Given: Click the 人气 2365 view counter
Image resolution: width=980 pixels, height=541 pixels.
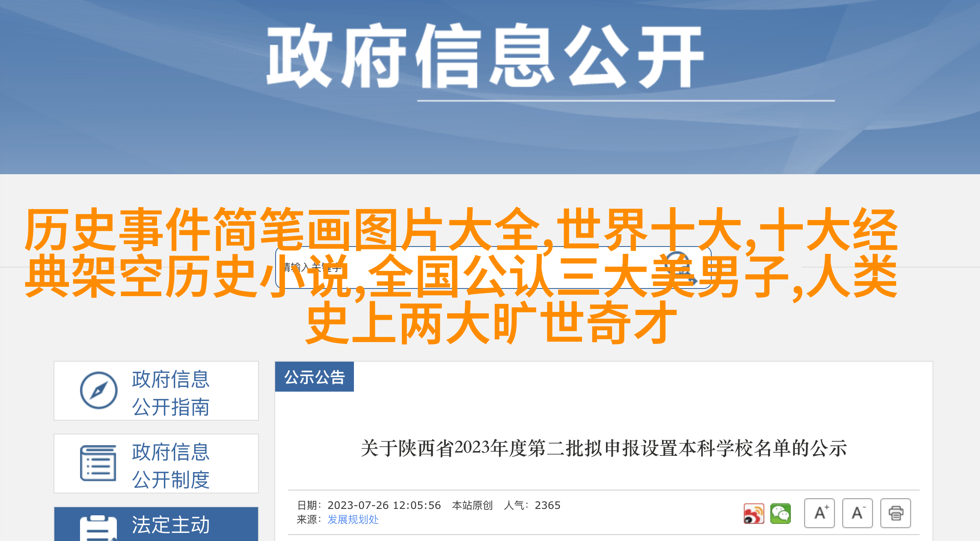Looking at the screenshot, I should tap(532, 505).
